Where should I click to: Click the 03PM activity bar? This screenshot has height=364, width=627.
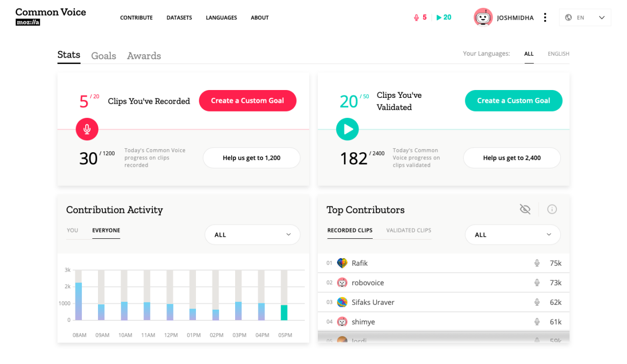239,311
